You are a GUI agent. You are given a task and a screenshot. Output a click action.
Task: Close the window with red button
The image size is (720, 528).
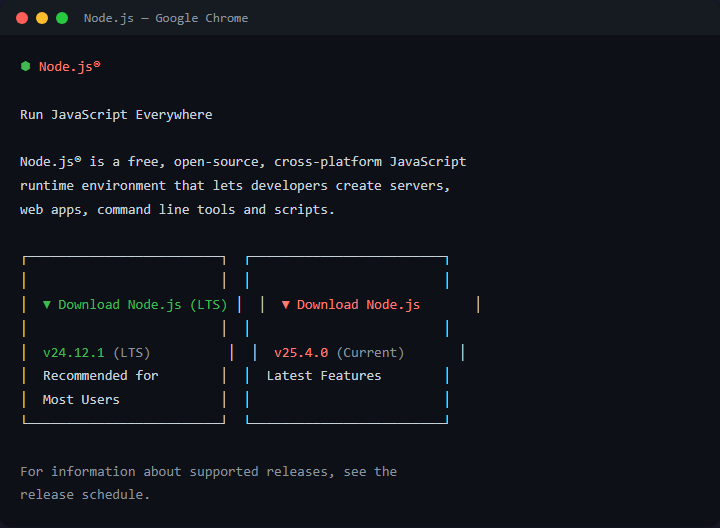(x=22, y=18)
